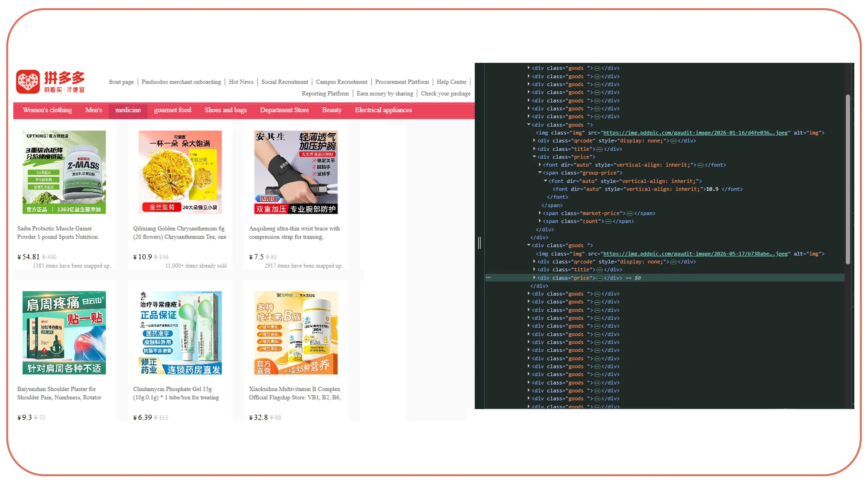Open Electrical appliances category
Image resolution: width=868 pixels, height=484 pixels.
(383, 110)
